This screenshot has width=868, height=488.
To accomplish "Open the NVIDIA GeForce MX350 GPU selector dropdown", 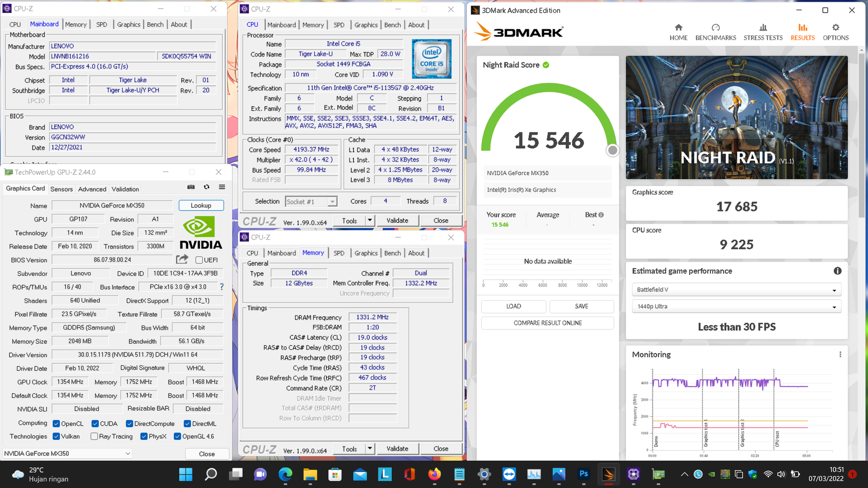I will pos(67,454).
